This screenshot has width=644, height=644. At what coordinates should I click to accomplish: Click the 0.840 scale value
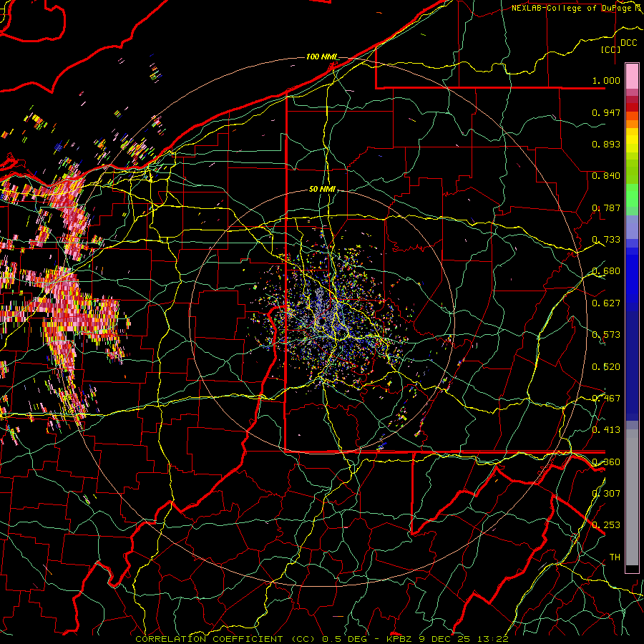[606, 176]
